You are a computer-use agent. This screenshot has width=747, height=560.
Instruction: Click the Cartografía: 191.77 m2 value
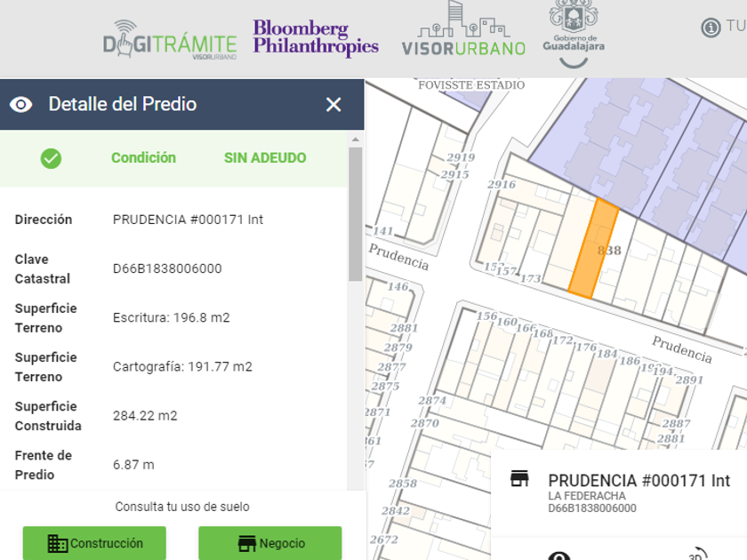click(182, 366)
